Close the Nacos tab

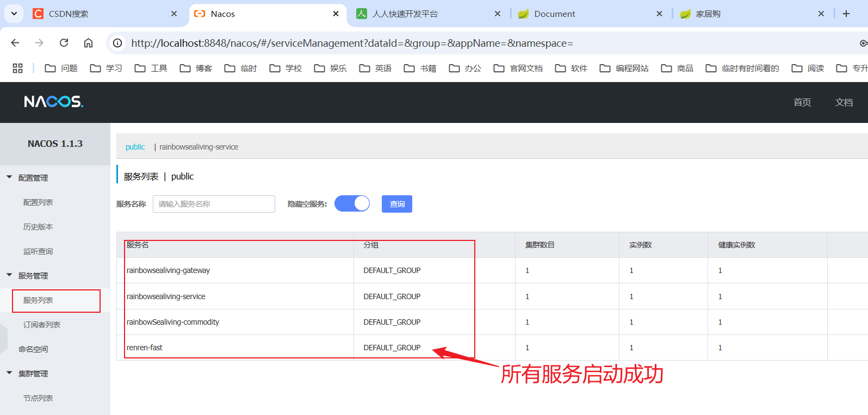[x=336, y=14]
